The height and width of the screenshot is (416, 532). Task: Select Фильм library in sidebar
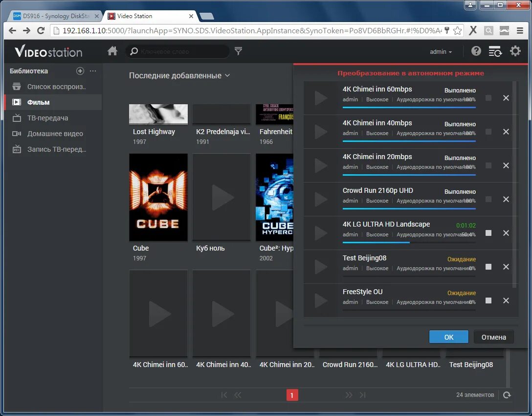click(53, 102)
